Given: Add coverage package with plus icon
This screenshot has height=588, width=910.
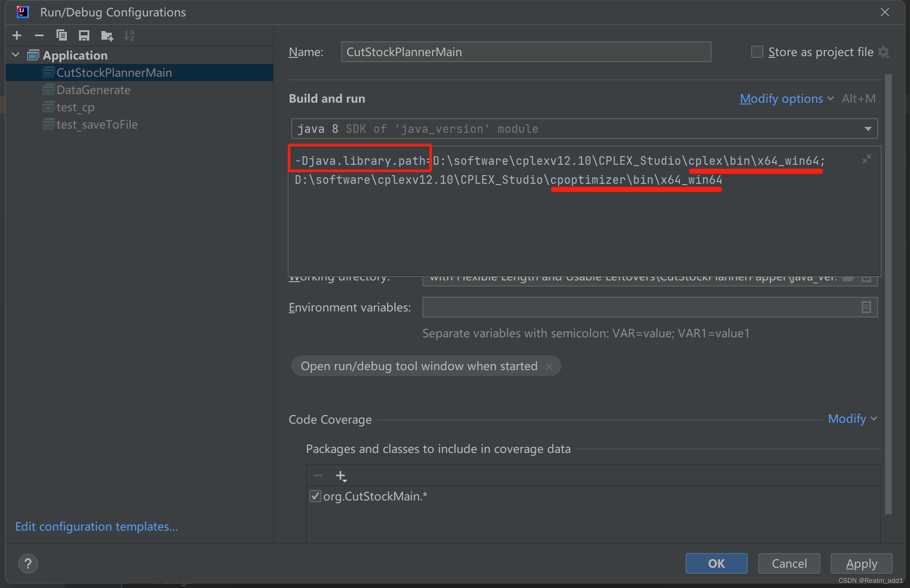Looking at the screenshot, I should click(x=341, y=476).
